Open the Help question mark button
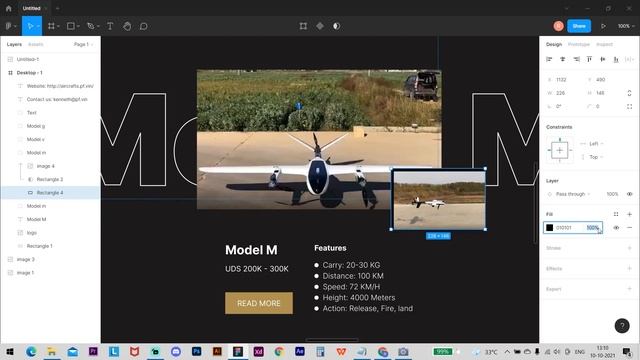 point(622,326)
